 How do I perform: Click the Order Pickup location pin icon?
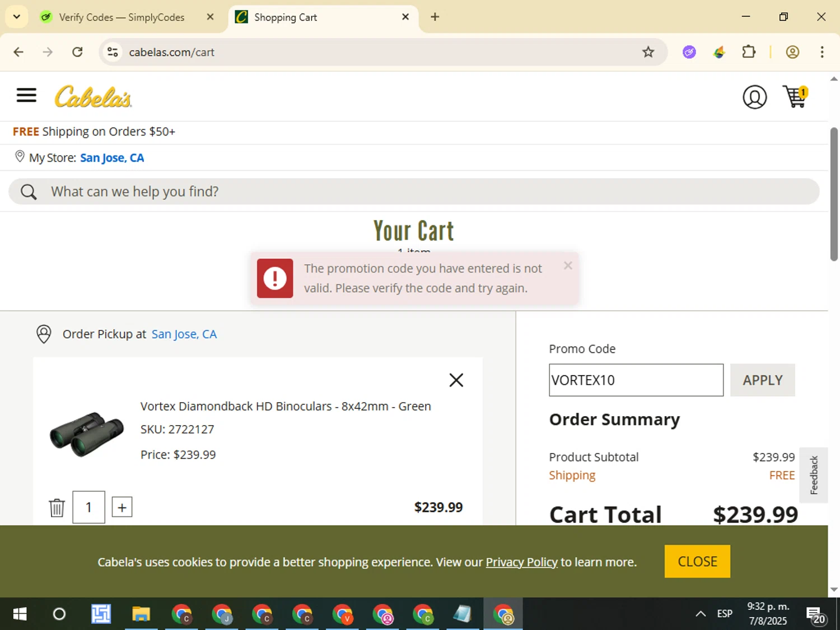pyautogui.click(x=44, y=334)
